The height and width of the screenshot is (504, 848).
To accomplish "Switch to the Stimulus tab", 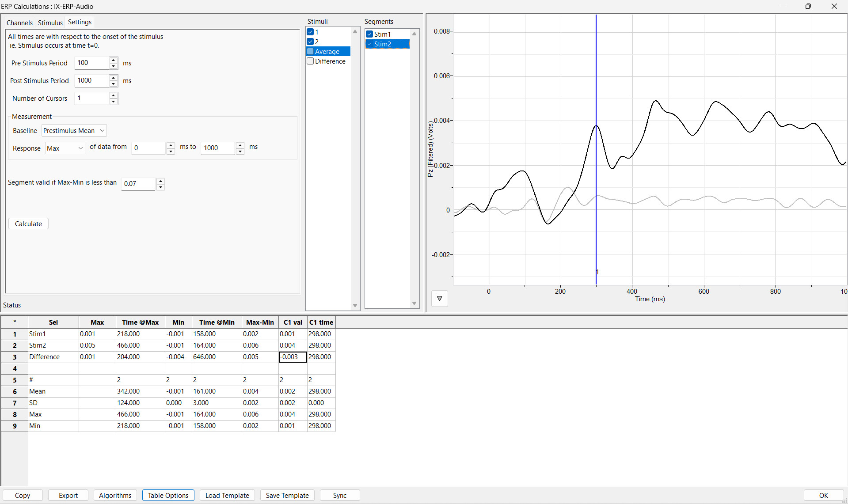I will [x=50, y=23].
